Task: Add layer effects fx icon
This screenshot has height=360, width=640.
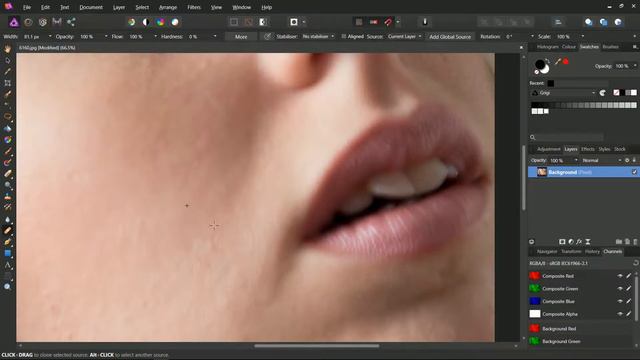Action: [579, 242]
